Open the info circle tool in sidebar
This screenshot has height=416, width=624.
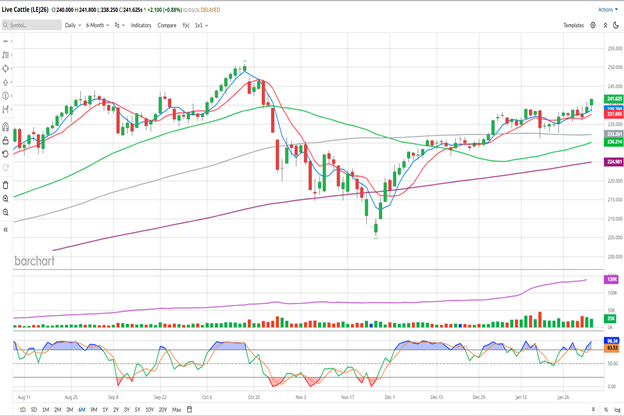coord(6,96)
